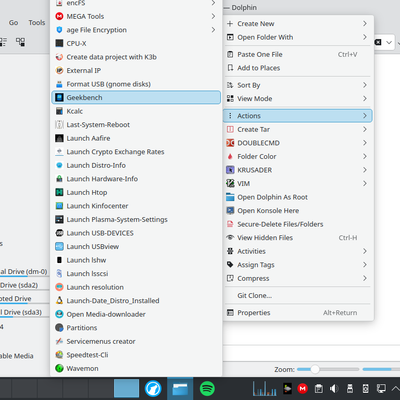
Task: Click the Open Dolphin As Root folder icon
Action: click(230, 197)
